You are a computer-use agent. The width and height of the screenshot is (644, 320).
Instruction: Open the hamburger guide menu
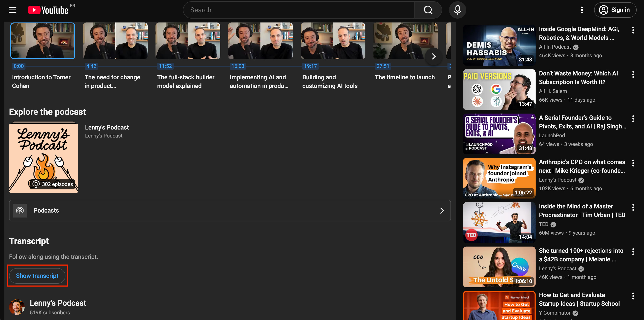tap(13, 10)
